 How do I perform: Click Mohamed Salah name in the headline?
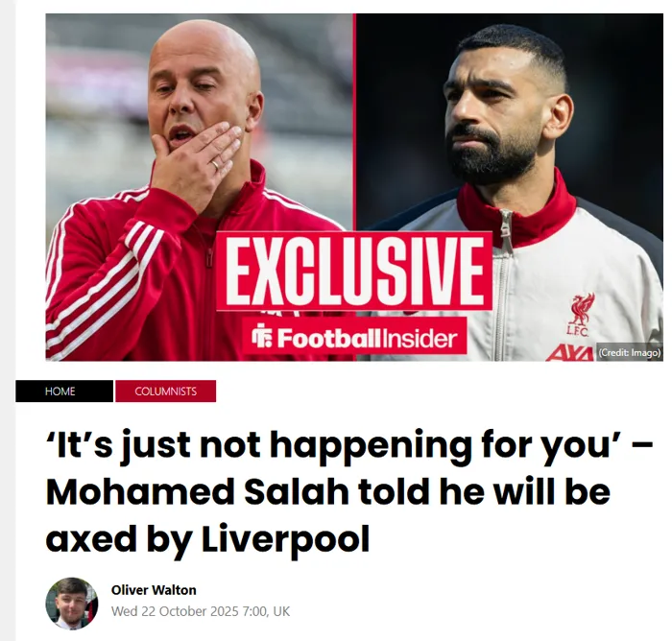click(197, 491)
